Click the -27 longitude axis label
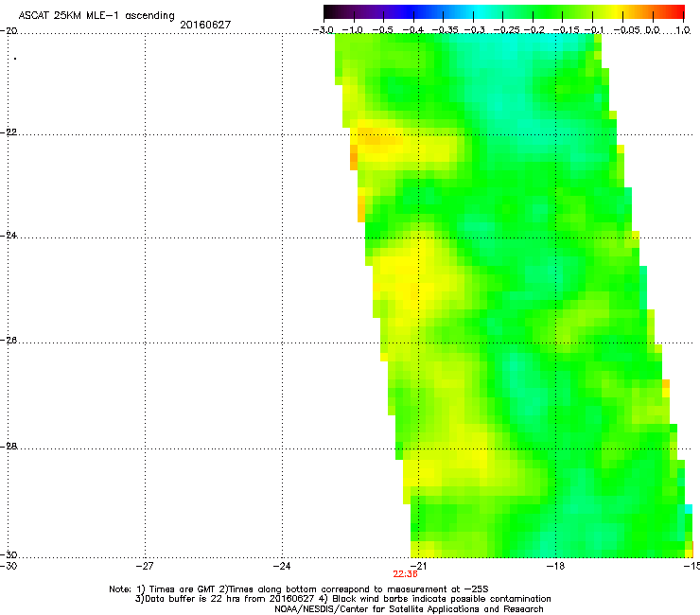700x615 pixels. 145,566
